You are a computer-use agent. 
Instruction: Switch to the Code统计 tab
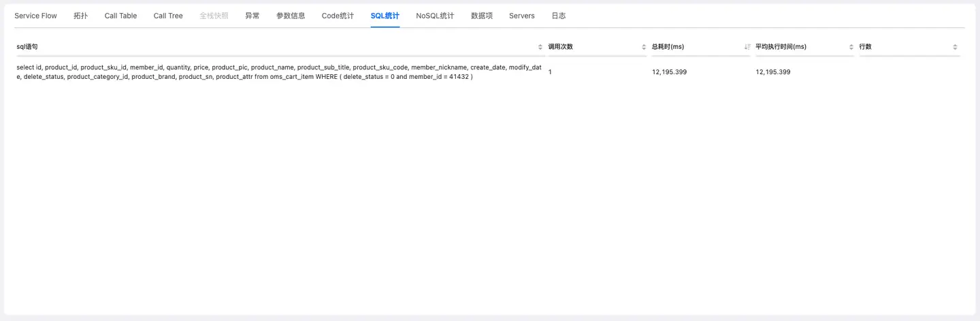[338, 16]
